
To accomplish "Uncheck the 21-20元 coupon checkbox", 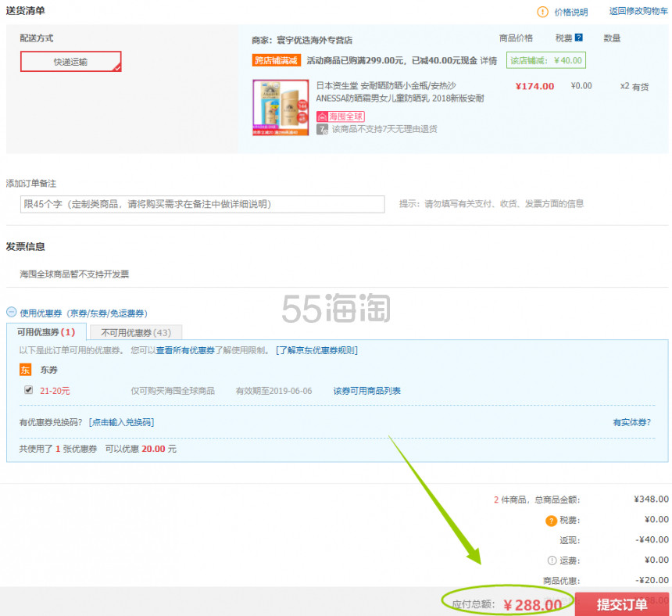I will pyautogui.click(x=29, y=389).
